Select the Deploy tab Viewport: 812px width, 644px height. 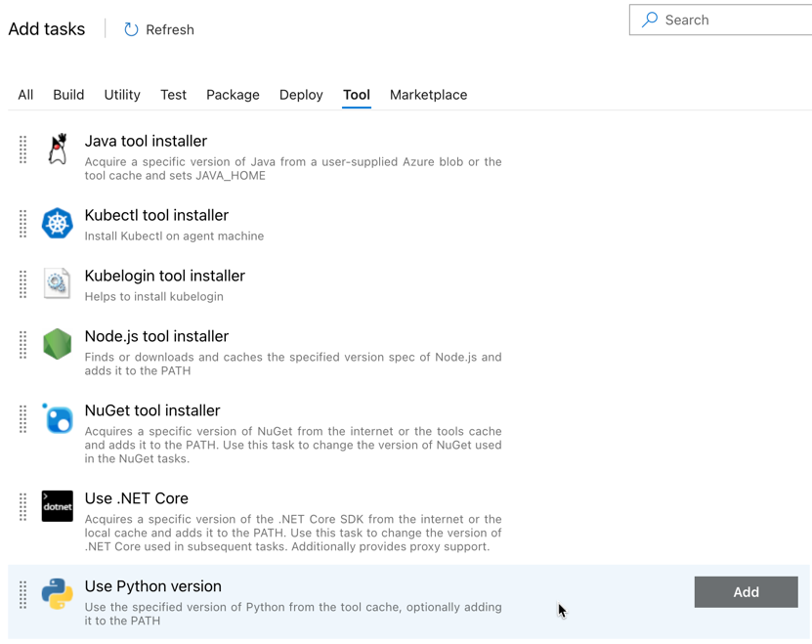[300, 95]
